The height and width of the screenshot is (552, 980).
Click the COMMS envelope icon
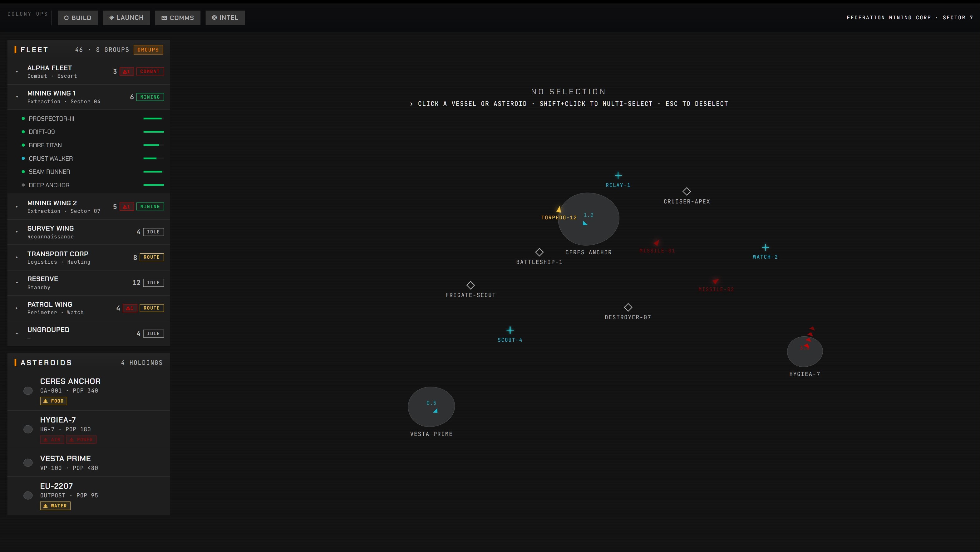[164, 18]
